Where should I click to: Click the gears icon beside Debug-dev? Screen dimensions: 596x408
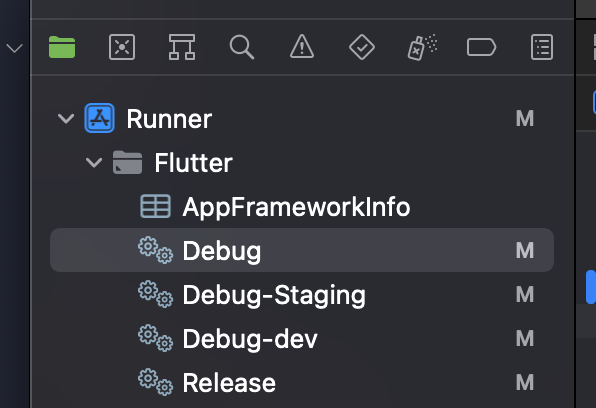pyautogui.click(x=155, y=338)
